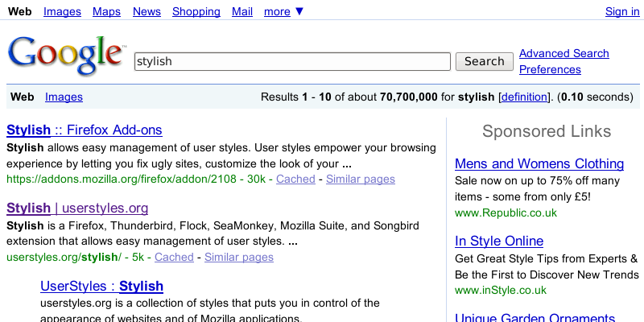Select Web in the results bar

[x=23, y=97]
